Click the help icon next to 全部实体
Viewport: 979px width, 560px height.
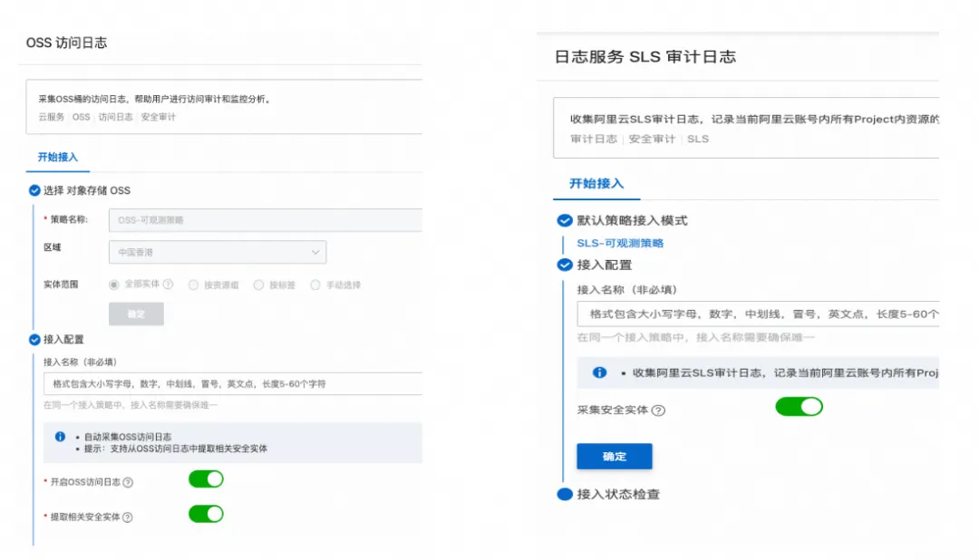168,284
